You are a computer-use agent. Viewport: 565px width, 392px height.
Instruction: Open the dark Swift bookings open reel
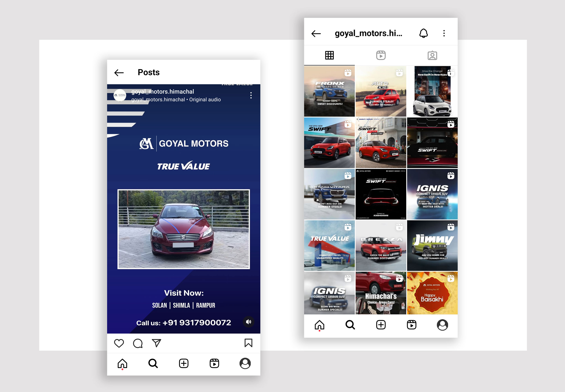point(432,143)
